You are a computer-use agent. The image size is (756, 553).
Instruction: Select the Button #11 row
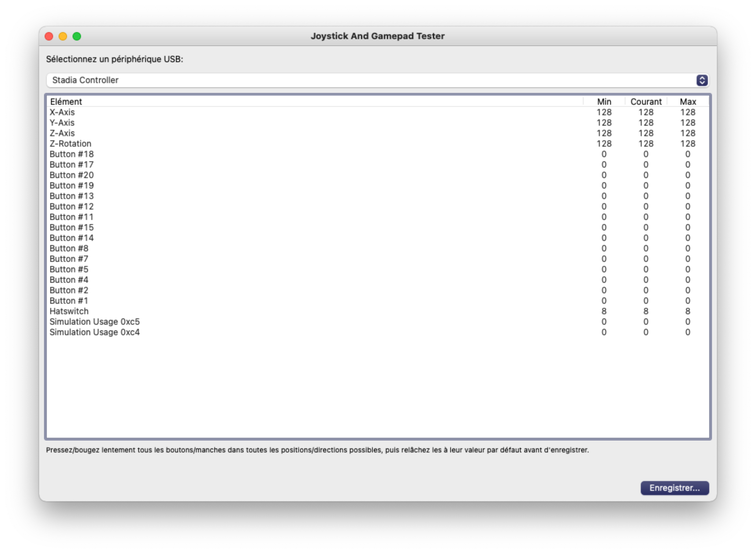[378, 217]
